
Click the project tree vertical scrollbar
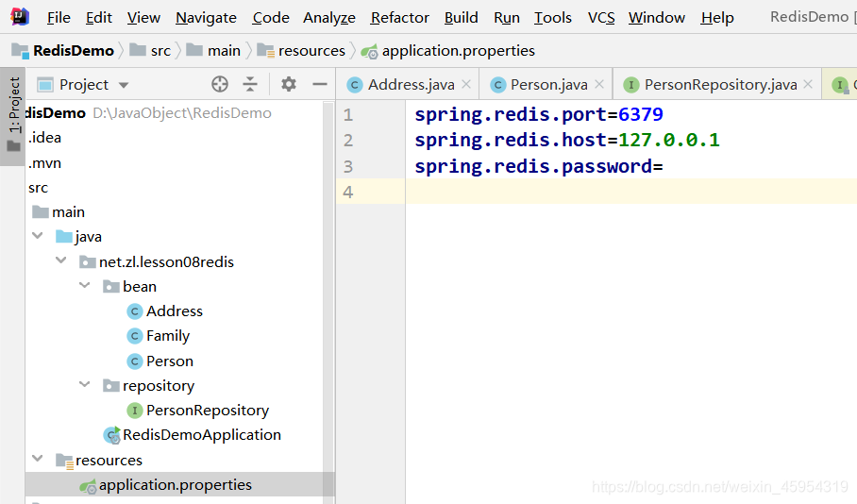tap(328, 301)
